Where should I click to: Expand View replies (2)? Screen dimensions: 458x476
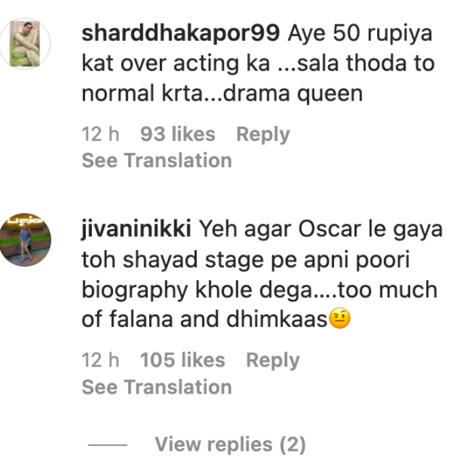coord(230,445)
